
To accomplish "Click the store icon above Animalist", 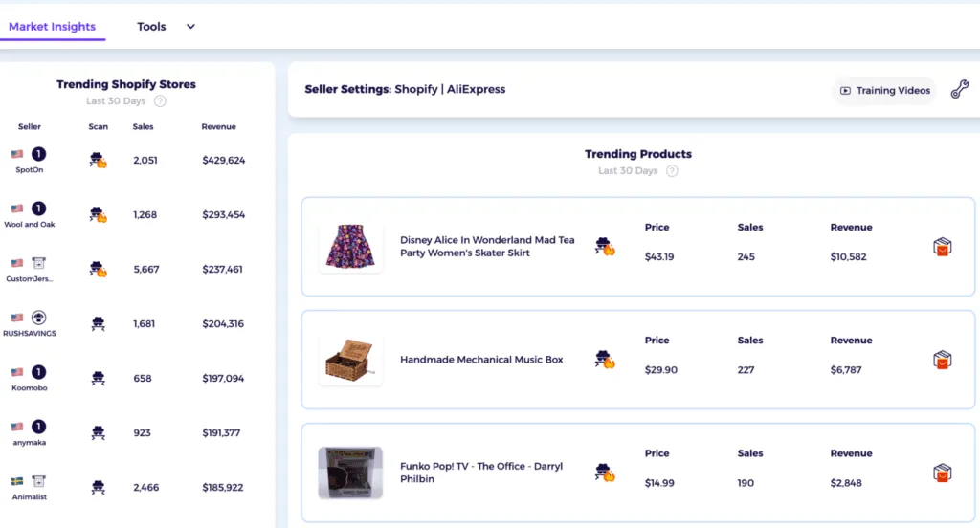I will [x=38, y=481].
